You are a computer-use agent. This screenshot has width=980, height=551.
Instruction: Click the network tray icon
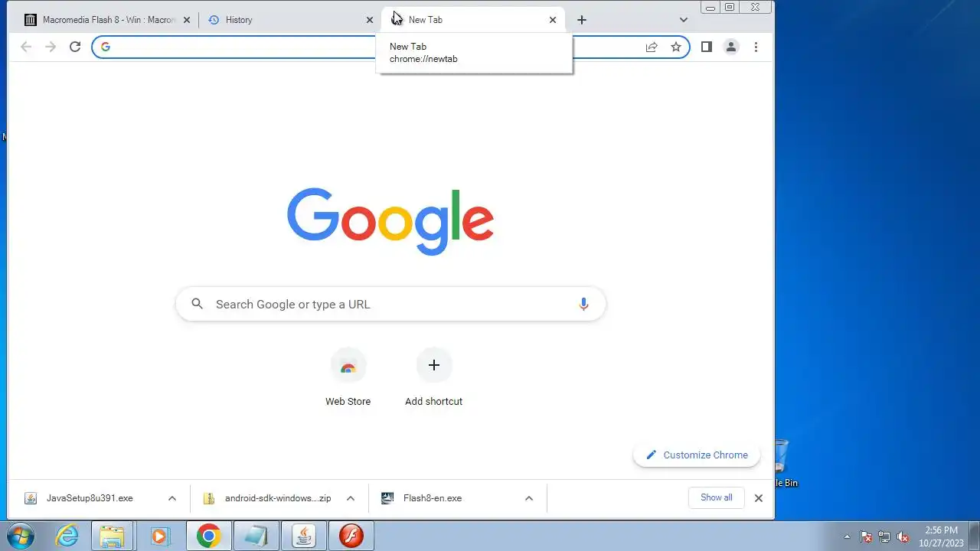tap(884, 536)
